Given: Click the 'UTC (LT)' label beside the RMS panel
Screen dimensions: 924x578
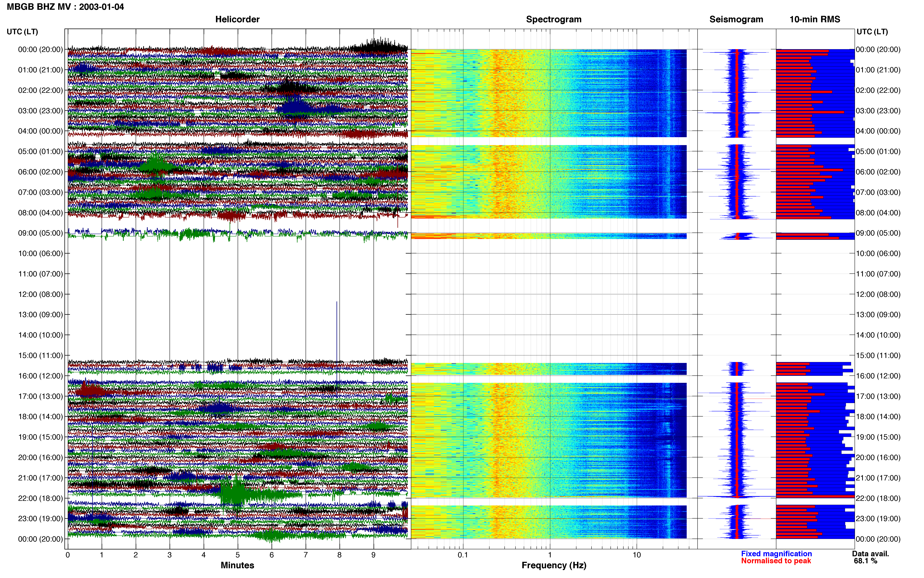Looking at the screenshot, I should point(872,32).
